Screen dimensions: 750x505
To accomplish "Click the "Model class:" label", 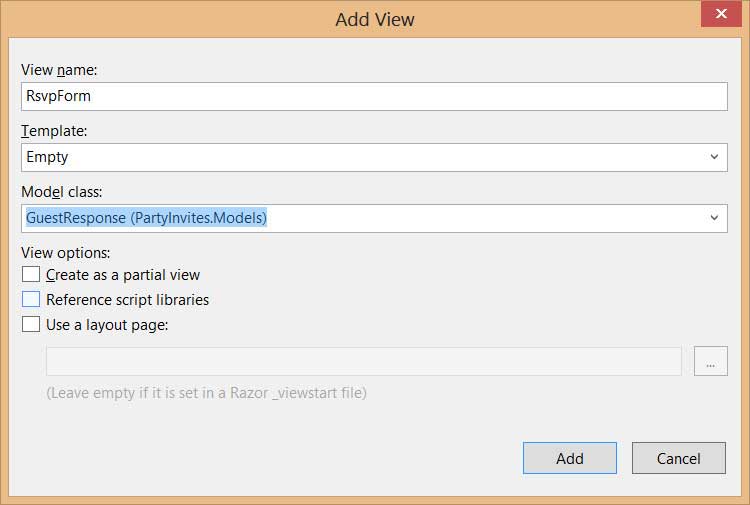I will pos(62,192).
